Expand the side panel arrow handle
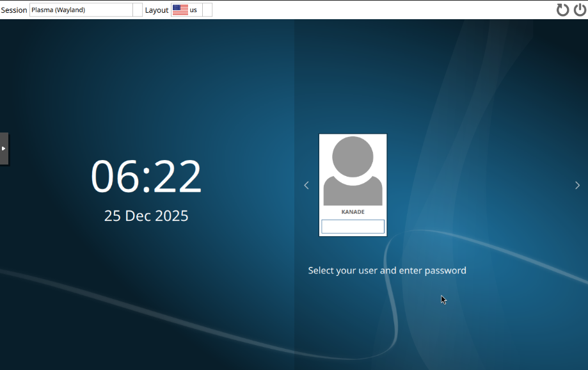The image size is (588, 370). click(4, 149)
